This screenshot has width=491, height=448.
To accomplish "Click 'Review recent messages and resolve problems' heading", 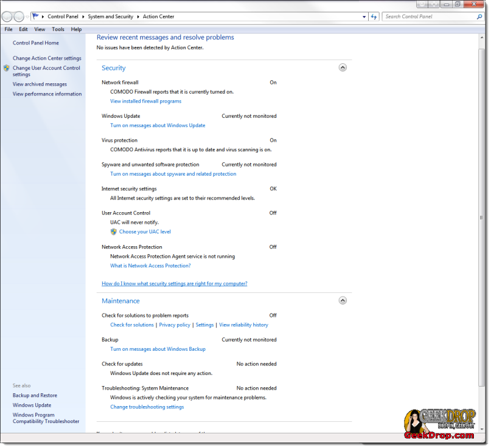I will [165, 37].
